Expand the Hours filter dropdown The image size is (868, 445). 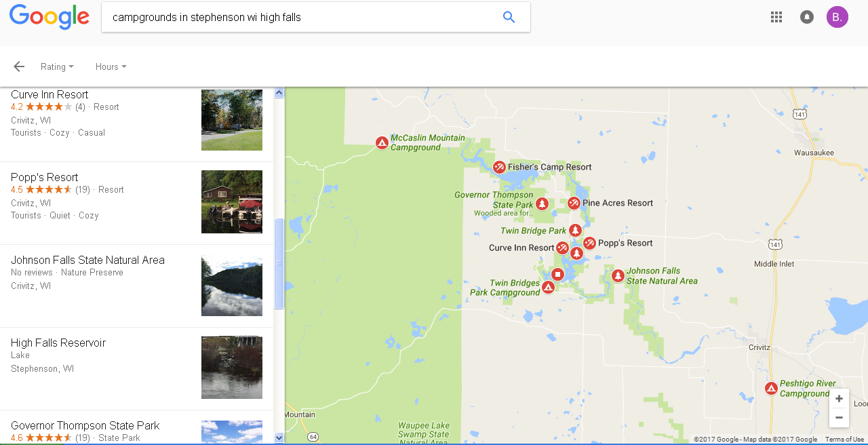[111, 66]
